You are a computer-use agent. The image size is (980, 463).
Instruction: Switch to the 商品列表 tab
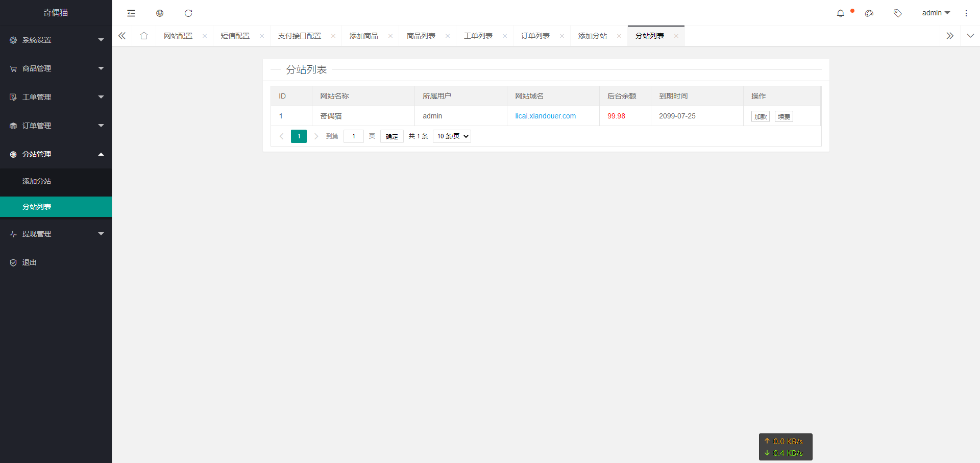click(x=421, y=36)
